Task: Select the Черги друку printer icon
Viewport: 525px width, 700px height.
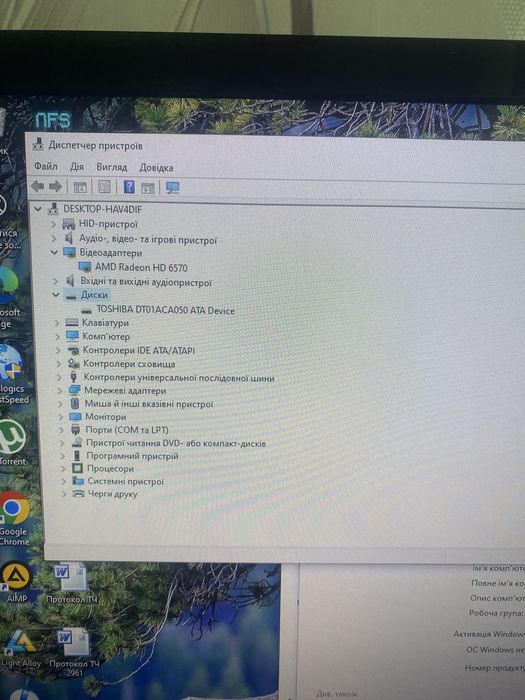Action: (78, 493)
